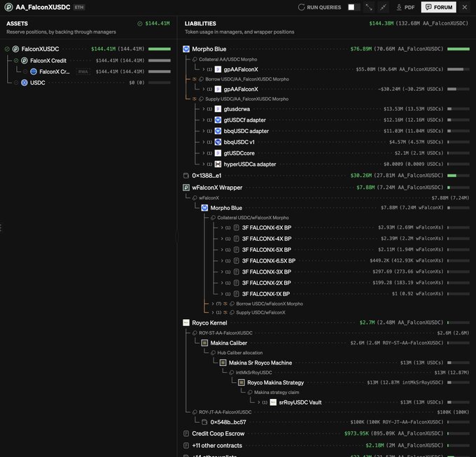Click the Royco Makina Strategy icon
476x457 pixels.
[x=241, y=383]
